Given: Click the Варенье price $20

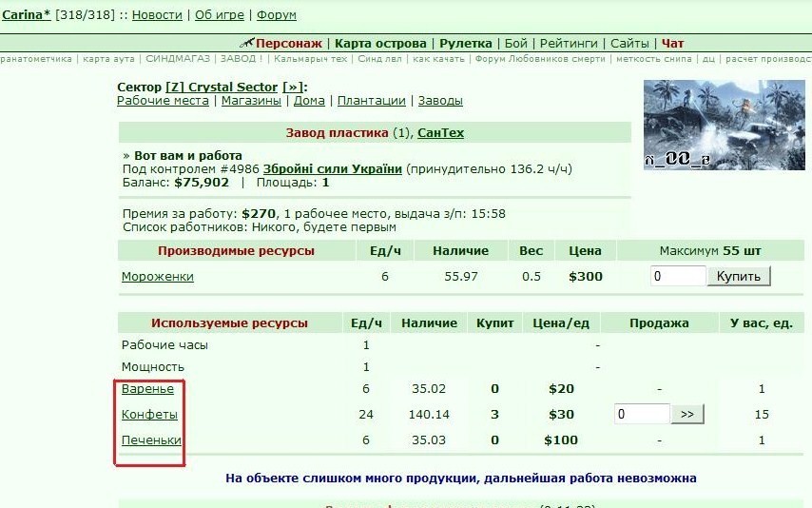Looking at the screenshot, I should pos(561,389).
